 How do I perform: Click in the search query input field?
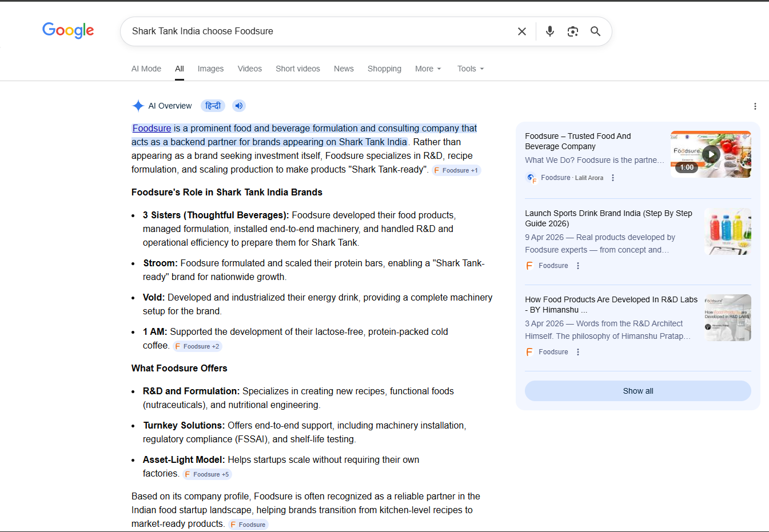tap(320, 31)
